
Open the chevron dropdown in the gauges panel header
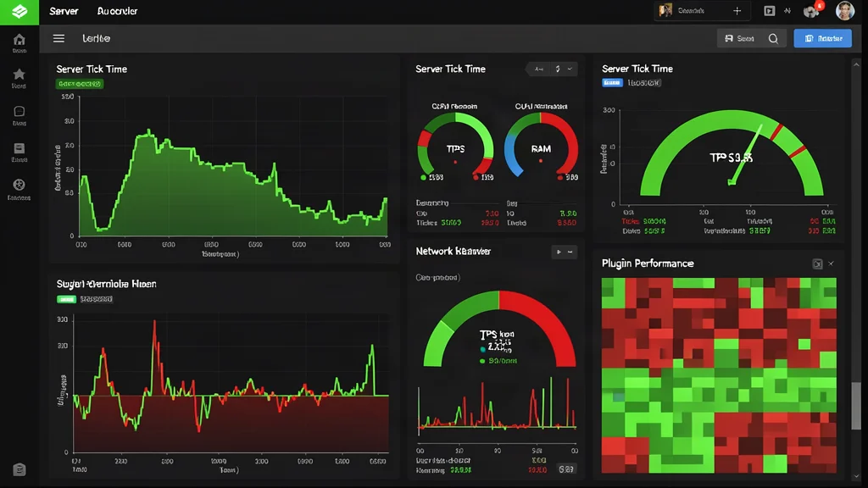[x=570, y=69]
